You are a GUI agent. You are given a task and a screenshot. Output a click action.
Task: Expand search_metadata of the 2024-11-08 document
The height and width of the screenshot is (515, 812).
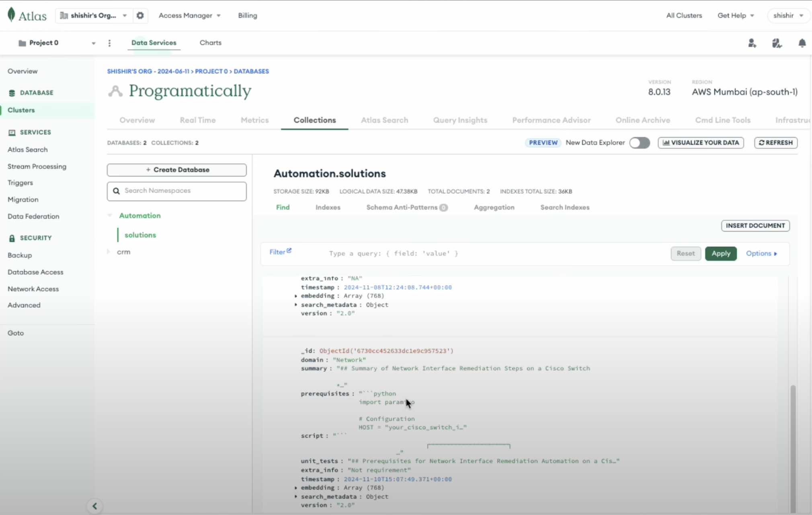tap(296, 305)
